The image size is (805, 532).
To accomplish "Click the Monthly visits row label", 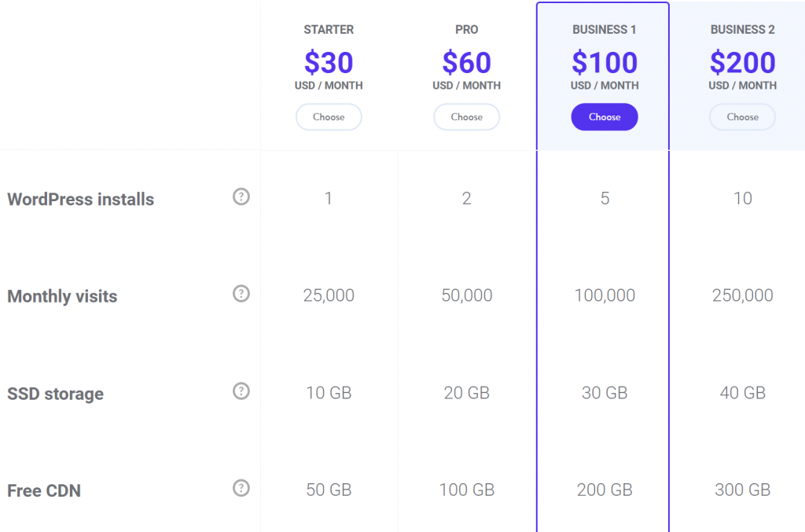I will tap(62, 296).
